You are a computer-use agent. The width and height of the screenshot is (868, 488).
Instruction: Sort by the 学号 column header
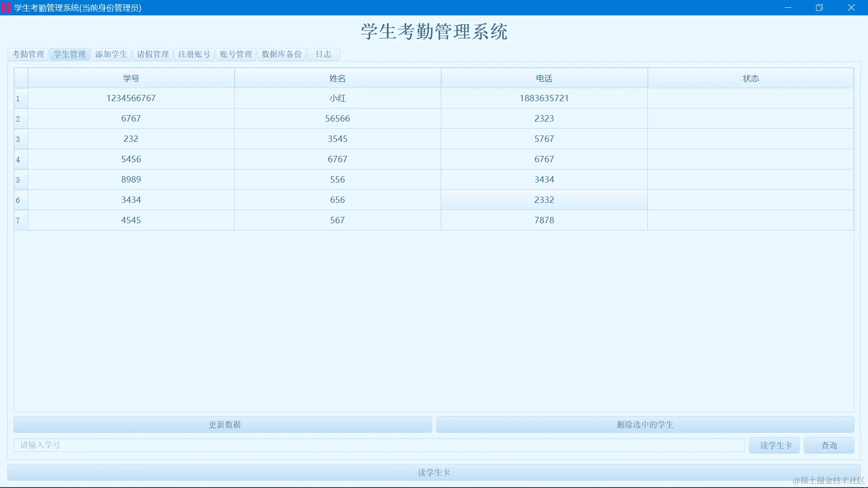(131, 79)
